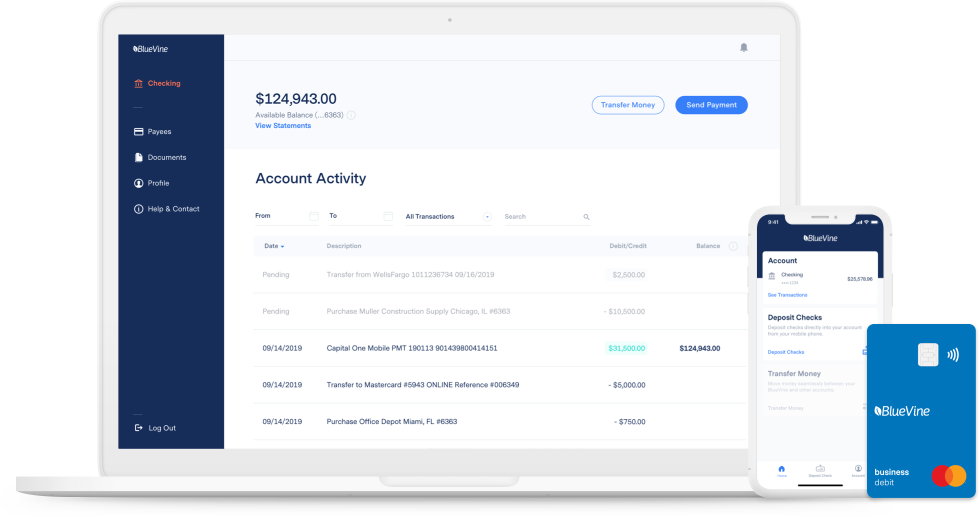Click the To date field
The height and width of the screenshot is (517, 980).
(x=361, y=216)
